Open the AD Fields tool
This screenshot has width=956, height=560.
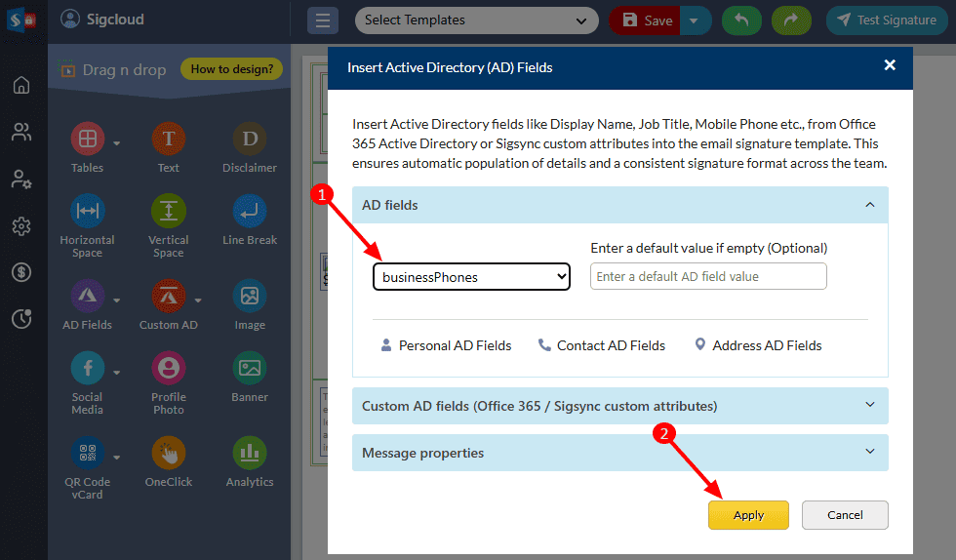tap(88, 296)
